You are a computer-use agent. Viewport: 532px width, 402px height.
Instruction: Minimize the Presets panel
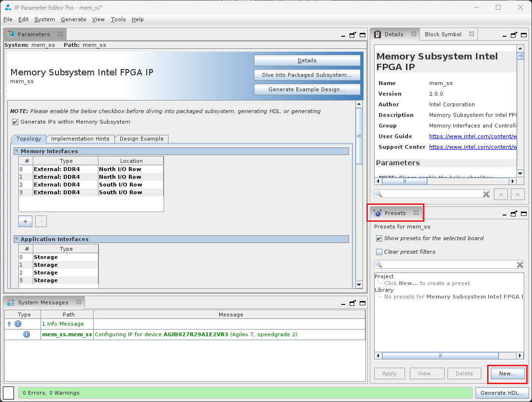point(505,214)
